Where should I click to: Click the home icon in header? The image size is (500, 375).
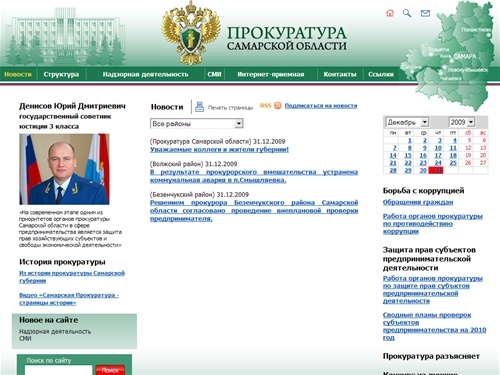(x=390, y=13)
